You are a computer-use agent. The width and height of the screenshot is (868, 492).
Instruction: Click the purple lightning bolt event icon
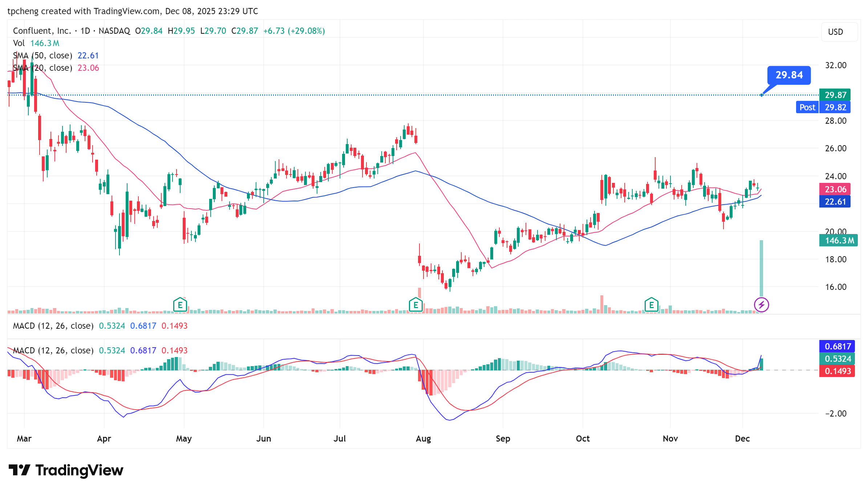tap(761, 305)
